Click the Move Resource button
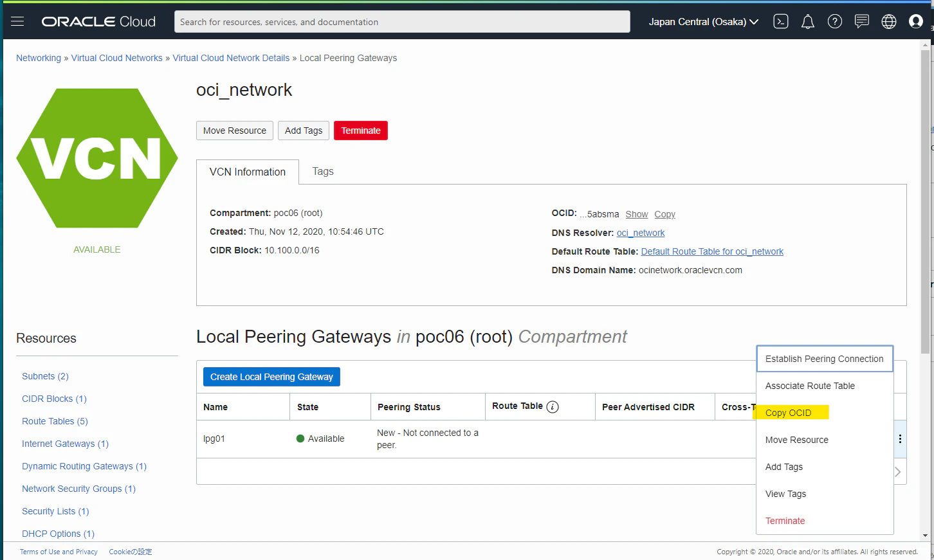This screenshot has height=560, width=934. [235, 131]
